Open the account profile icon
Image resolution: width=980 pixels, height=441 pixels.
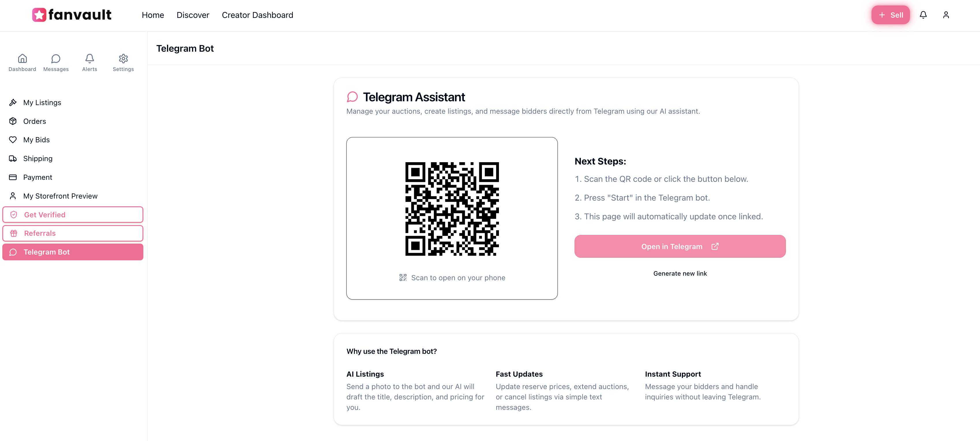click(946, 15)
